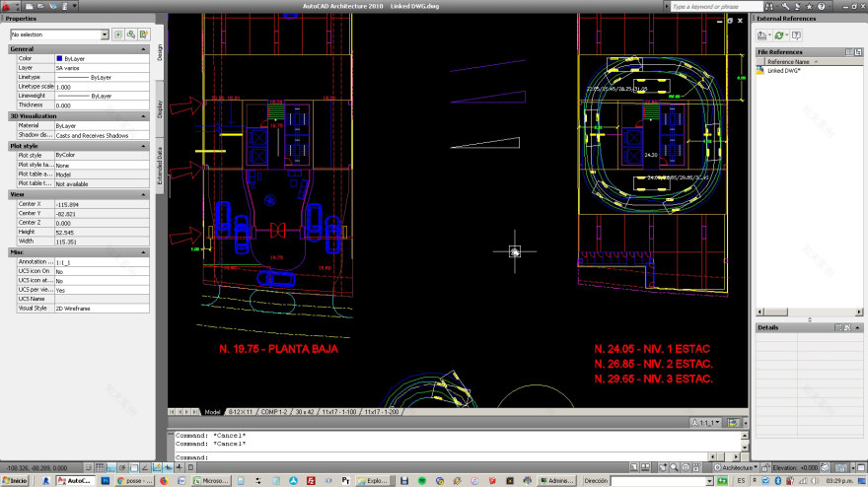
Task: Click the Select Objects icon in Properties
Action: tap(130, 35)
